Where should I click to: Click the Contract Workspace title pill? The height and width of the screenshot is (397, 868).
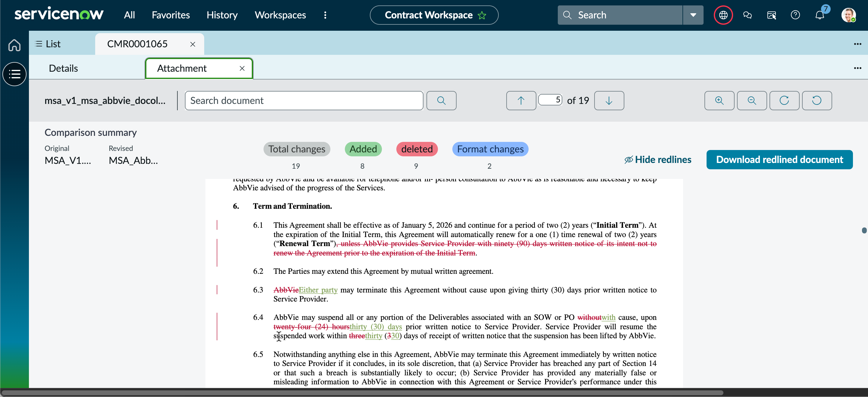[x=434, y=15]
